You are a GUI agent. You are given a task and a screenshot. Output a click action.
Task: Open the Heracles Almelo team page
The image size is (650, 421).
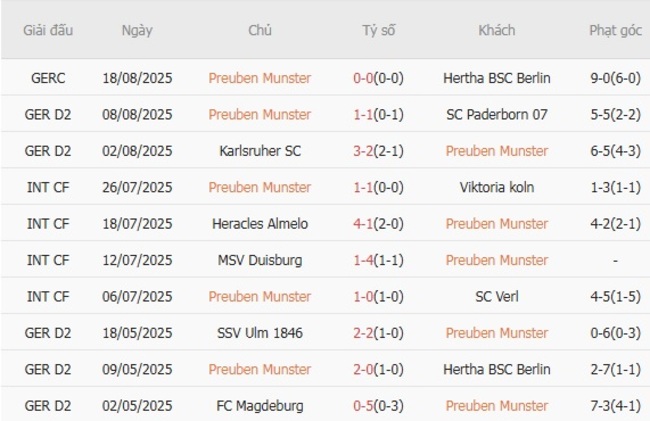(260, 224)
